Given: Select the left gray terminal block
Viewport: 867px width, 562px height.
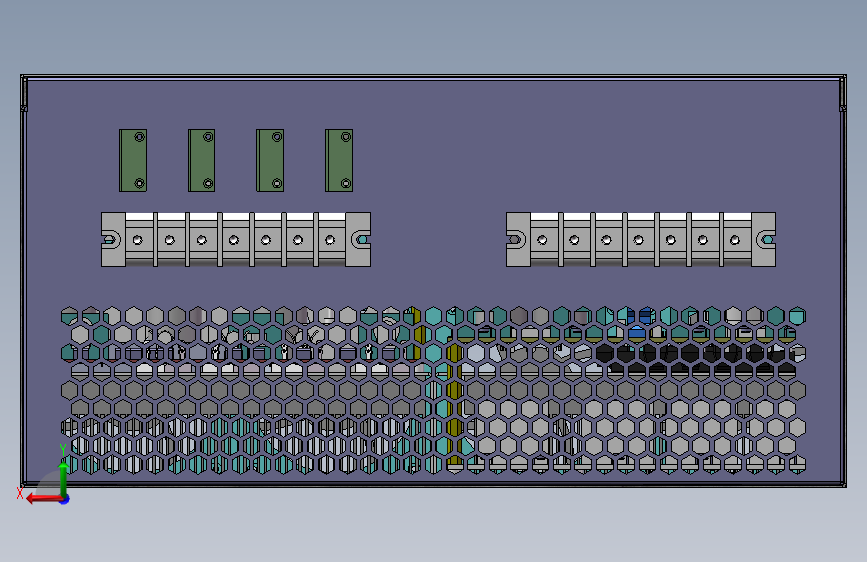Looking at the screenshot, I should (236, 240).
